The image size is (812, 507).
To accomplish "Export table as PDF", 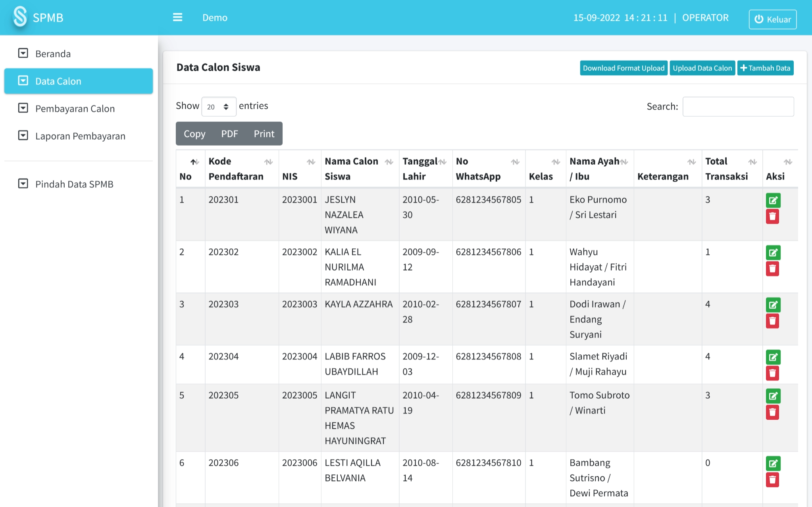I will (x=229, y=134).
